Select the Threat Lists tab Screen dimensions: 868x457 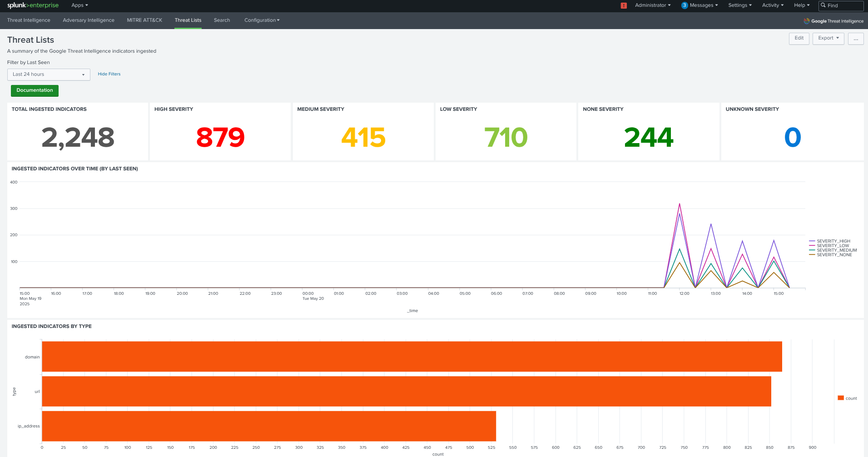click(188, 20)
